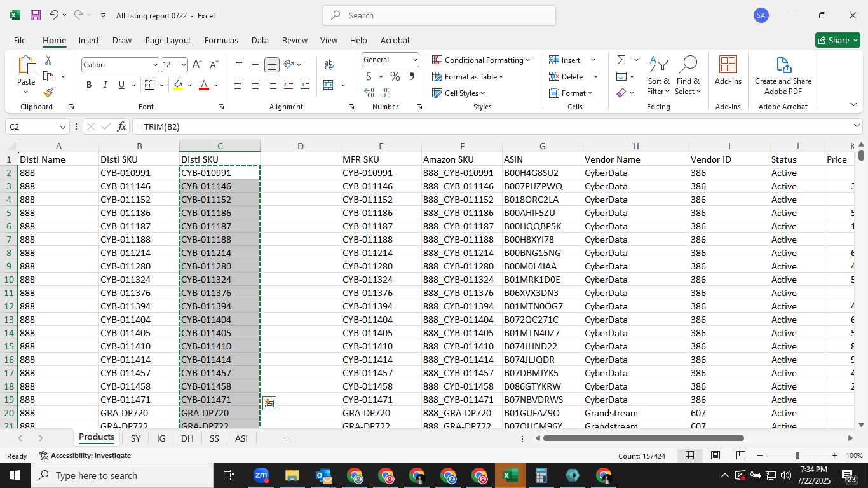Screen dimensions: 868x488
Task: Toggle Middle Align vertical alignment
Action: [255, 65]
